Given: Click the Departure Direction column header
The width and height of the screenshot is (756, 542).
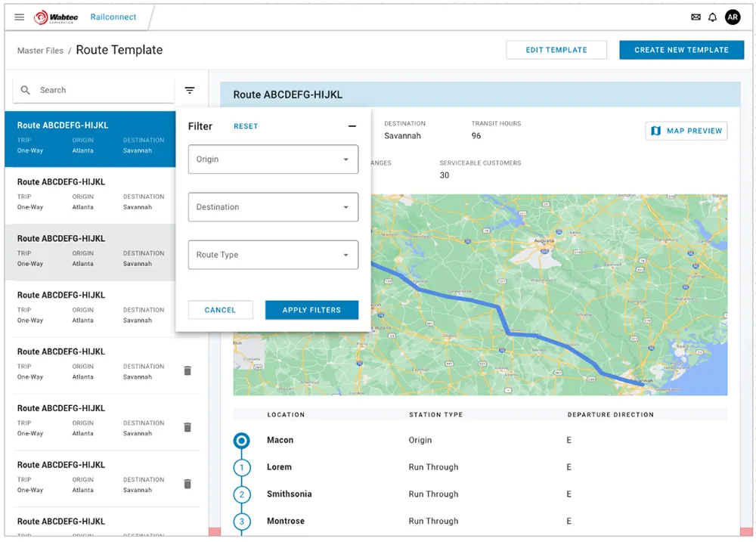Looking at the screenshot, I should [610, 415].
